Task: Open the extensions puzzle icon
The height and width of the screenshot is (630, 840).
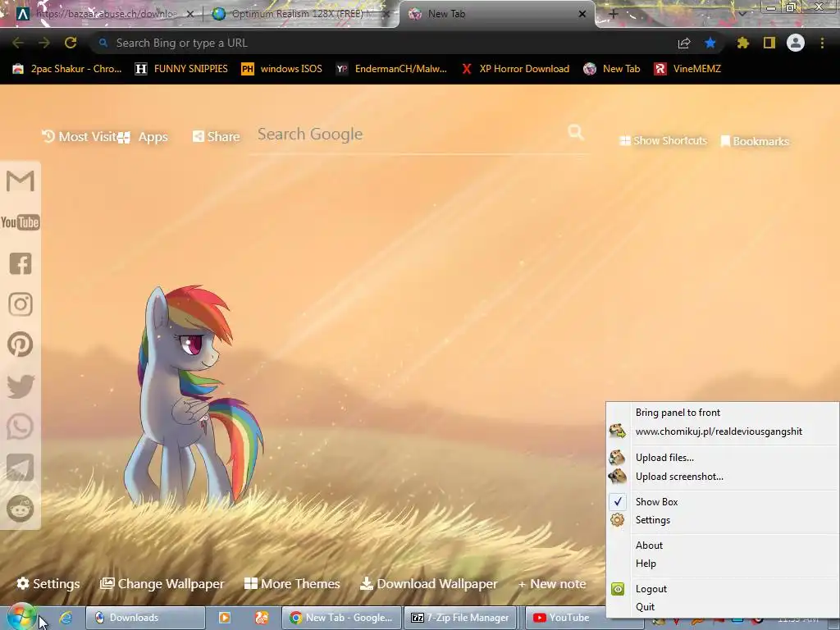Action: (x=742, y=43)
